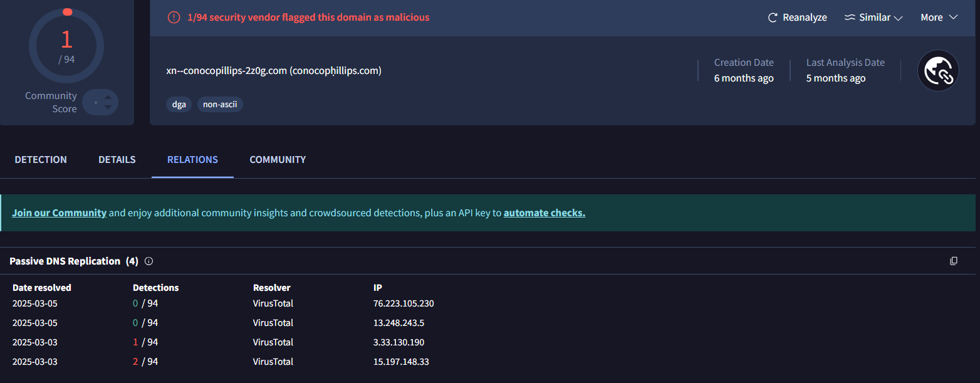Click the Passive DNS Replication heading
This screenshot has height=383, width=980.
[74, 261]
